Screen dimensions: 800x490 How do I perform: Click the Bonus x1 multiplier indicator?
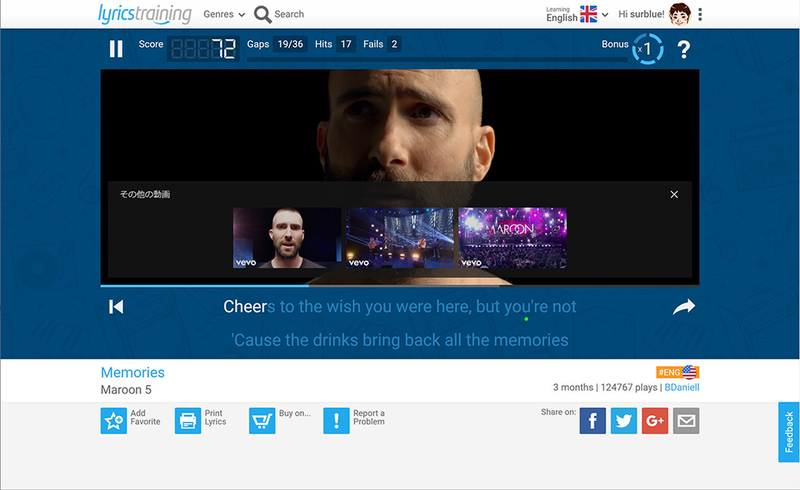tap(647, 49)
